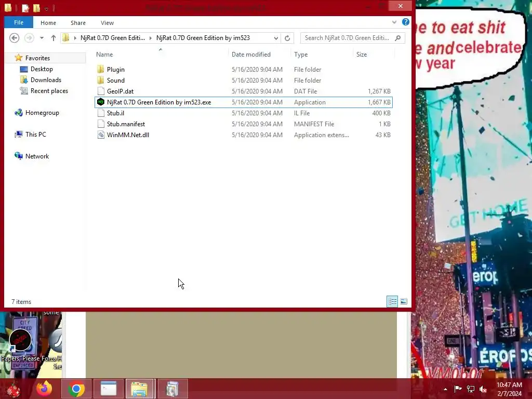Open Explorer help with question mark icon
This screenshot has width=532, height=399.
pos(405,22)
